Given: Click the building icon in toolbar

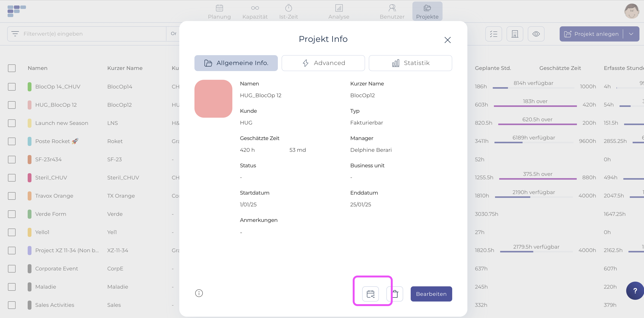Looking at the screenshot, I should tap(515, 34).
